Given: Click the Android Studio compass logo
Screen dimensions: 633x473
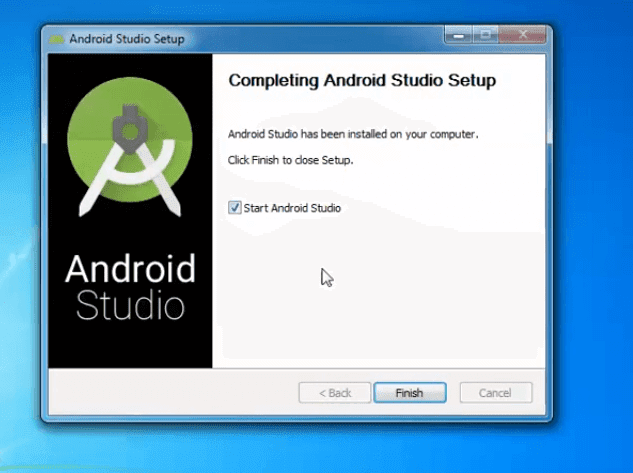Looking at the screenshot, I should [x=130, y=147].
